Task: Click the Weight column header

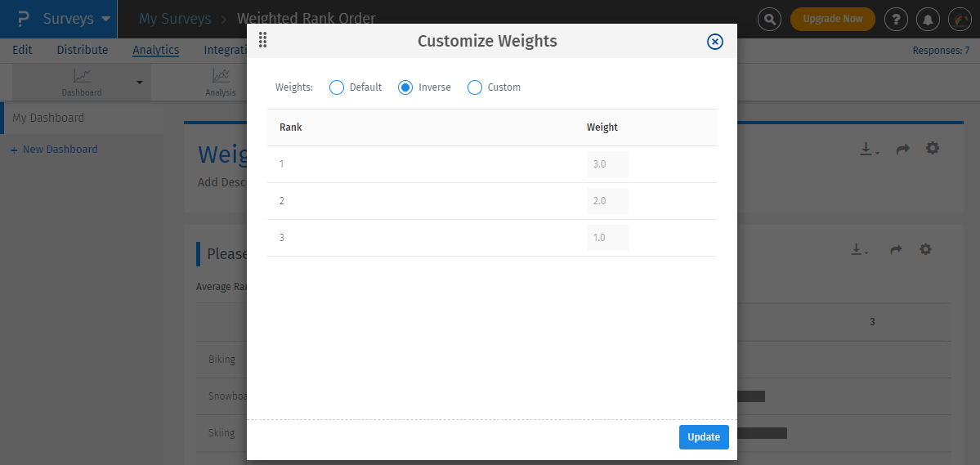Action: coord(602,127)
